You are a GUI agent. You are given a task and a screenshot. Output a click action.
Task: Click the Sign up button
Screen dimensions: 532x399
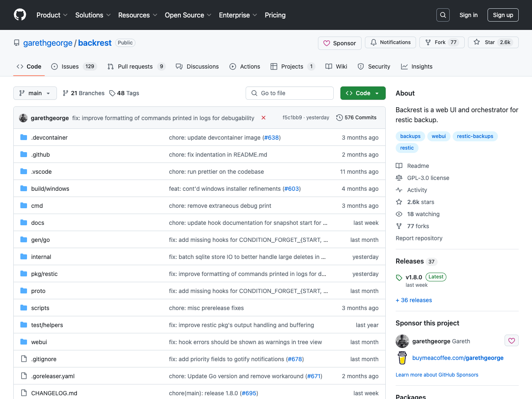pyautogui.click(x=503, y=15)
